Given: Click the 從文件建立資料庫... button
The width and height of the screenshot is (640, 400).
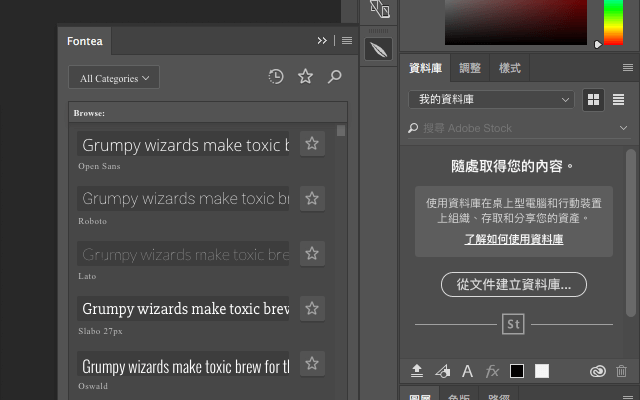Looking at the screenshot, I should click(x=514, y=284).
